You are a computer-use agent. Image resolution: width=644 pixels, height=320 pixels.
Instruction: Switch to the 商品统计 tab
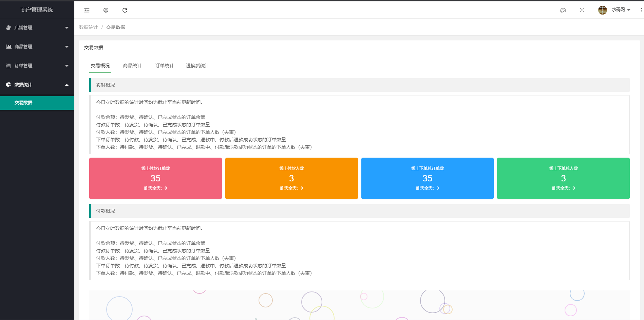[132, 66]
